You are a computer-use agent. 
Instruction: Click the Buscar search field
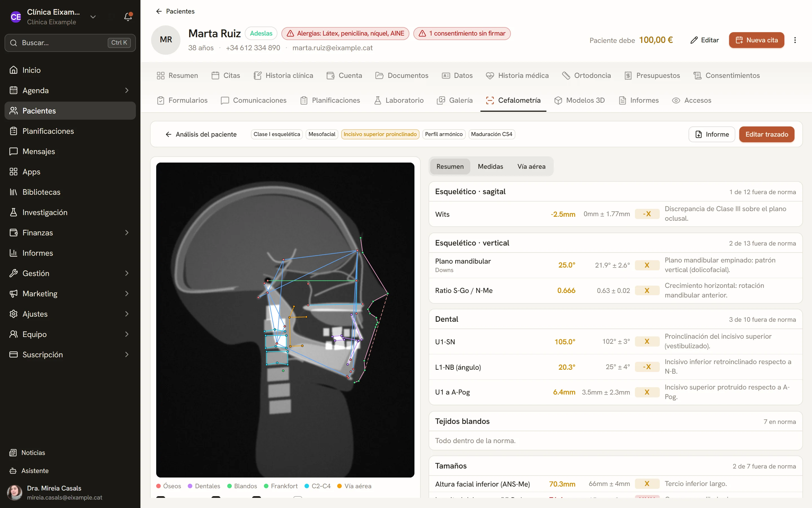[x=70, y=43]
